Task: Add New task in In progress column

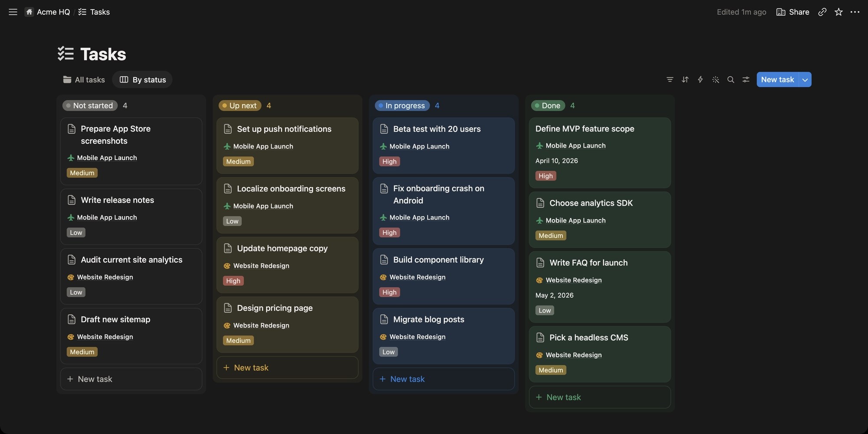Action: coord(444,379)
